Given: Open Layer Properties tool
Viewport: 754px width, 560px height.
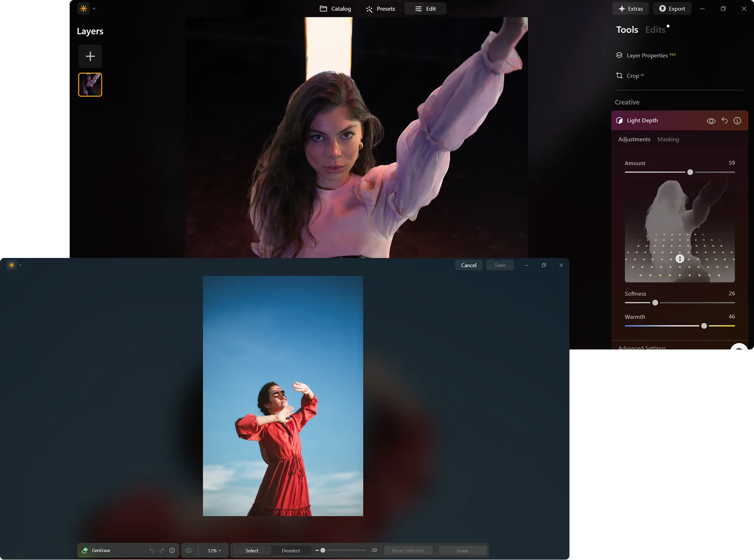Looking at the screenshot, I should 646,55.
